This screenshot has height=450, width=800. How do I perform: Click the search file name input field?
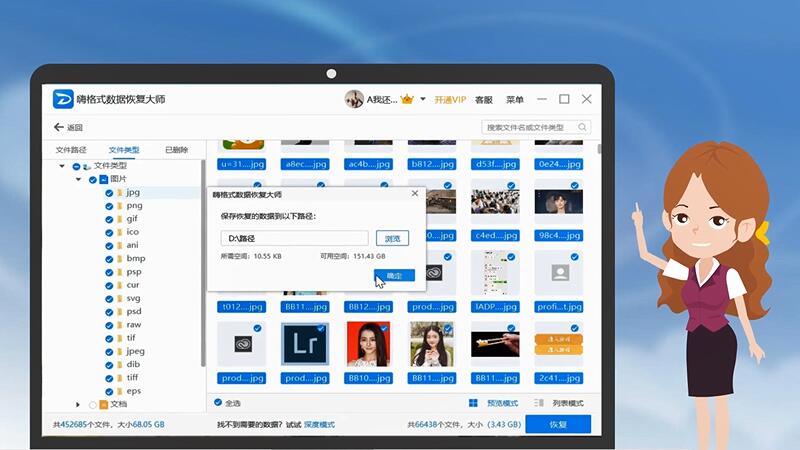pos(529,127)
